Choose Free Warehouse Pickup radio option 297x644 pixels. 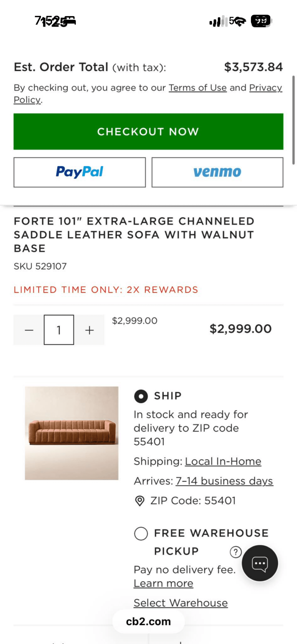pos(141,533)
